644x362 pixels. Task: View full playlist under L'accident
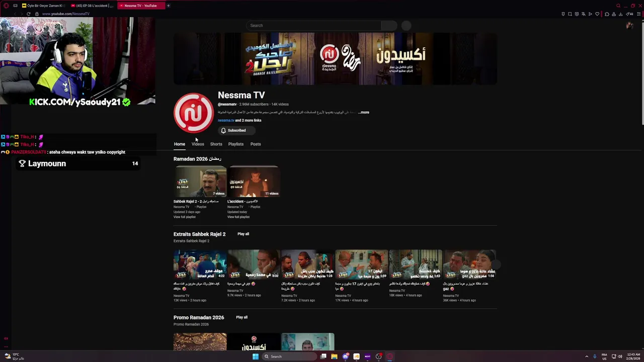(238, 217)
